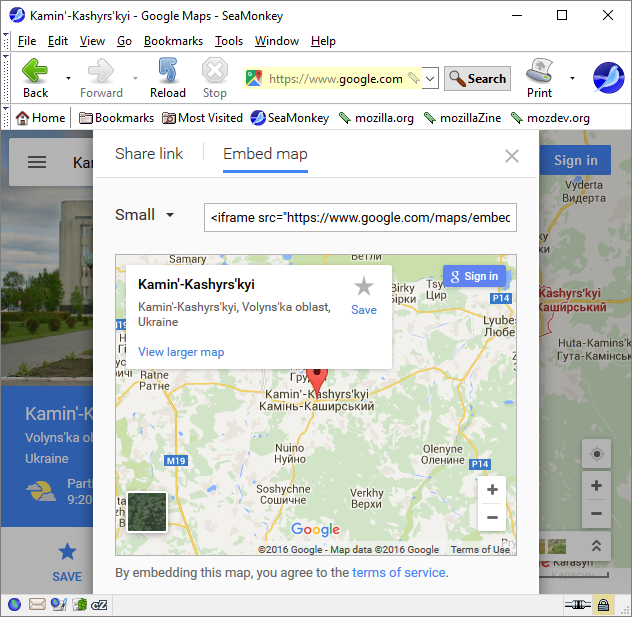Image resolution: width=632 pixels, height=617 pixels.
Task: Open the Window menu
Action: pyautogui.click(x=277, y=41)
